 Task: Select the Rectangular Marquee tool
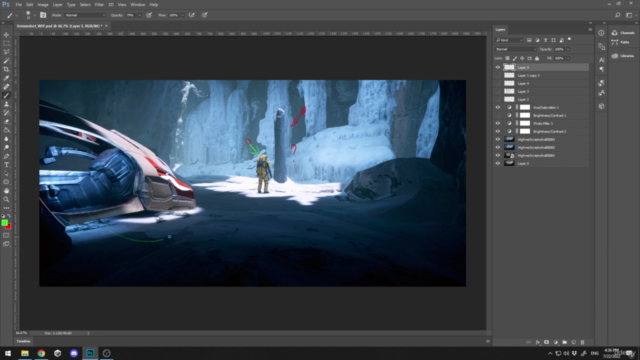pos(6,43)
